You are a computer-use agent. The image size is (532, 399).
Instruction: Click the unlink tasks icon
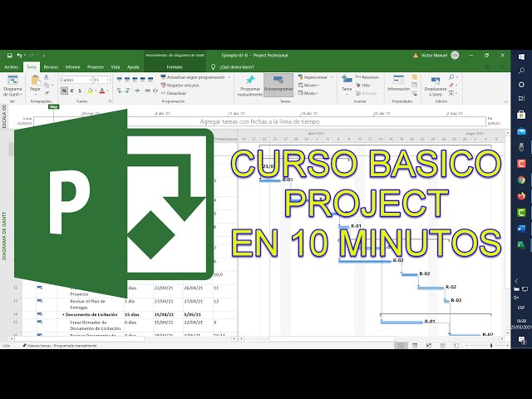coord(155,91)
